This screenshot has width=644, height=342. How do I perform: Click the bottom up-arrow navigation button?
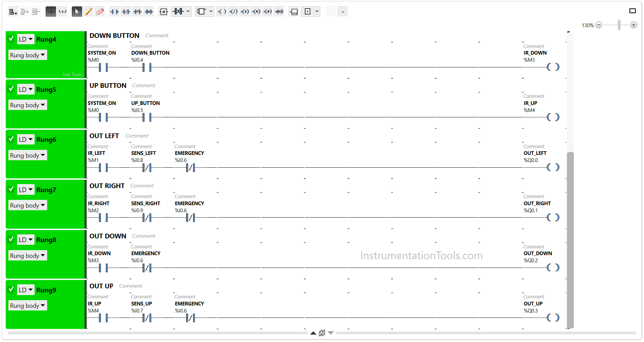click(313, 333)
